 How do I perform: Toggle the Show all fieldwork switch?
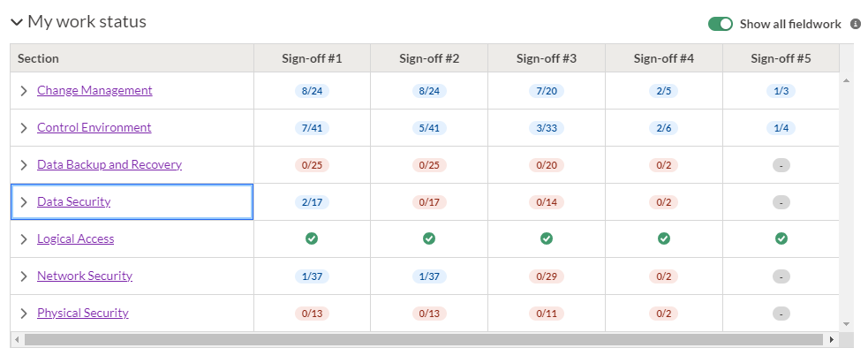721,24
